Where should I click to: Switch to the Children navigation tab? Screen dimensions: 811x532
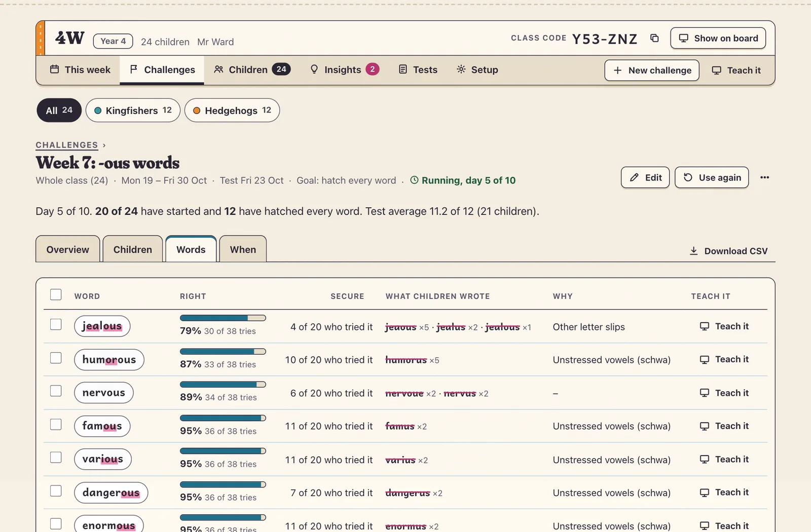tap(252, 70)
